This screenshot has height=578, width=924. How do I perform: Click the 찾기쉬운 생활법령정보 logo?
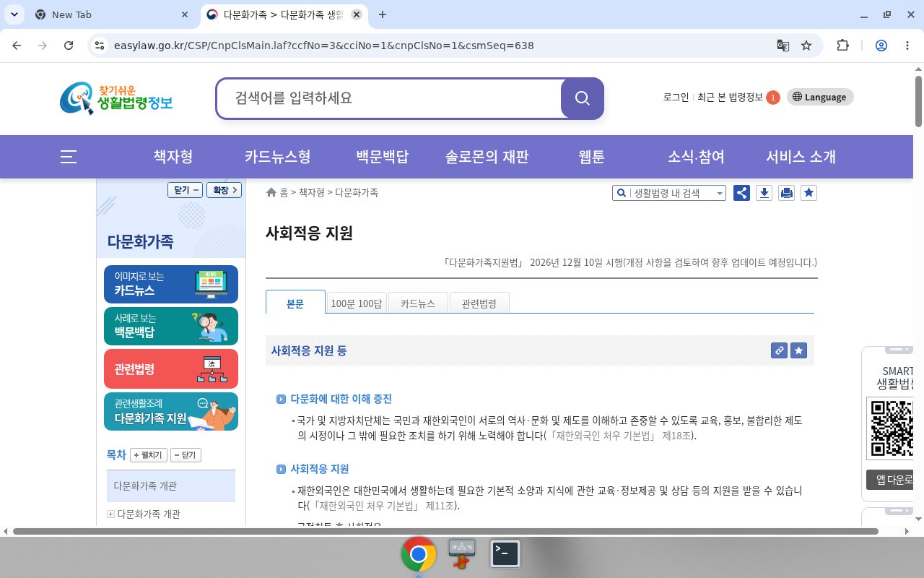pyautogui.click(x=116, y=98)
